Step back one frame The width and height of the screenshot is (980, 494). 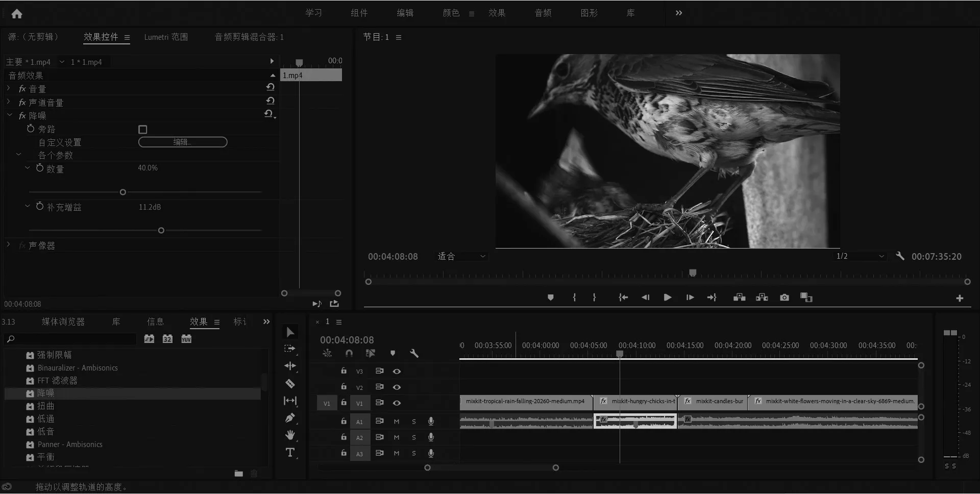click(x=645, y=298)
